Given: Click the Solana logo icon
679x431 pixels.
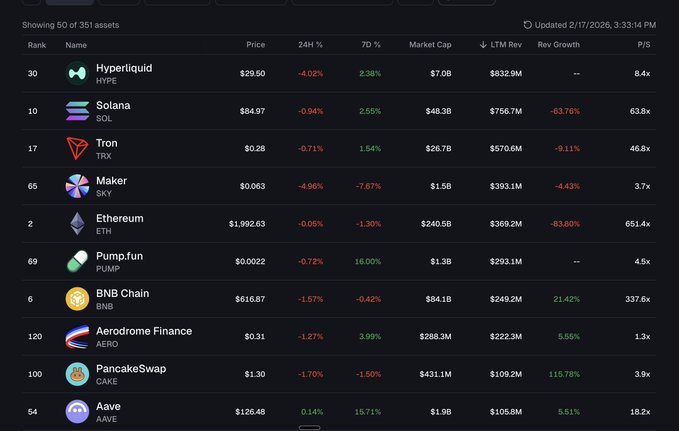Looking at the screenshot, I should pyautogui.click(x=77, y=111).
